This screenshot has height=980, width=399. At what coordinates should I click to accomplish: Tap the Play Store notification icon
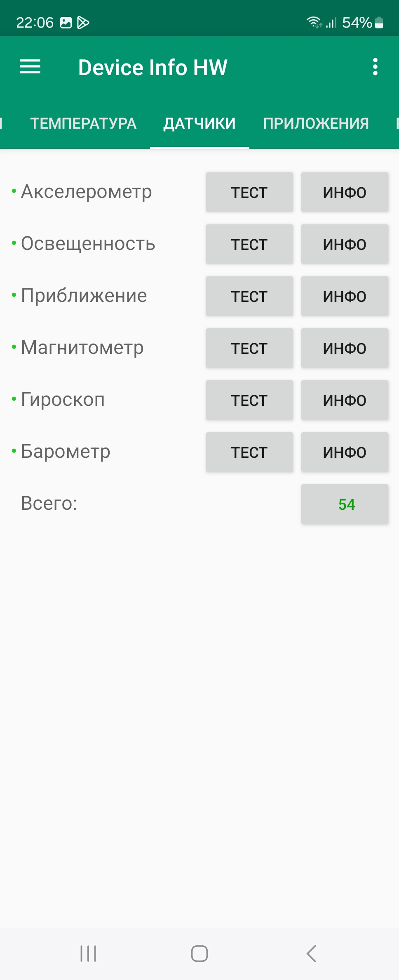[x=83, y=23]
